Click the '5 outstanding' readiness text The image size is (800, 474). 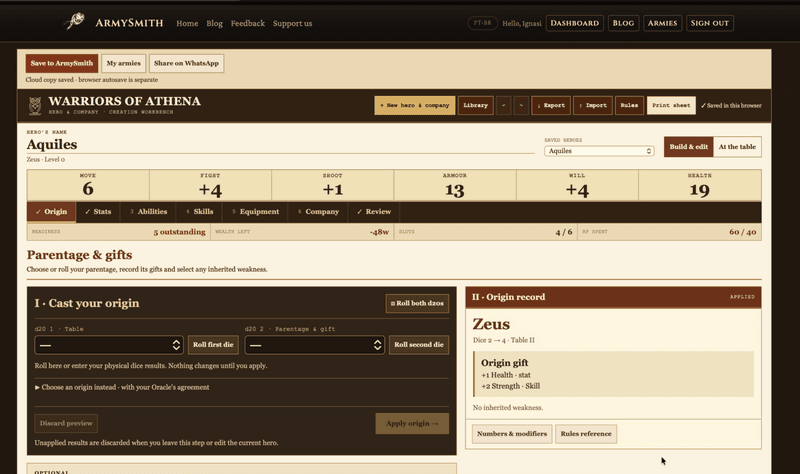180,232
